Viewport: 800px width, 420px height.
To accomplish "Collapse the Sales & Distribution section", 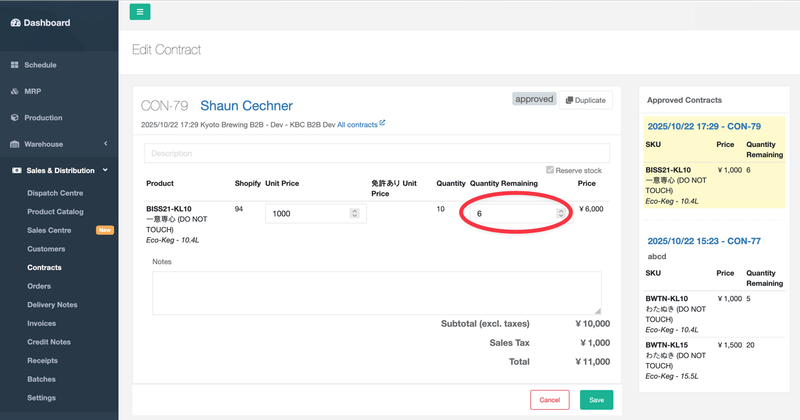I will (x=105, y=171).
